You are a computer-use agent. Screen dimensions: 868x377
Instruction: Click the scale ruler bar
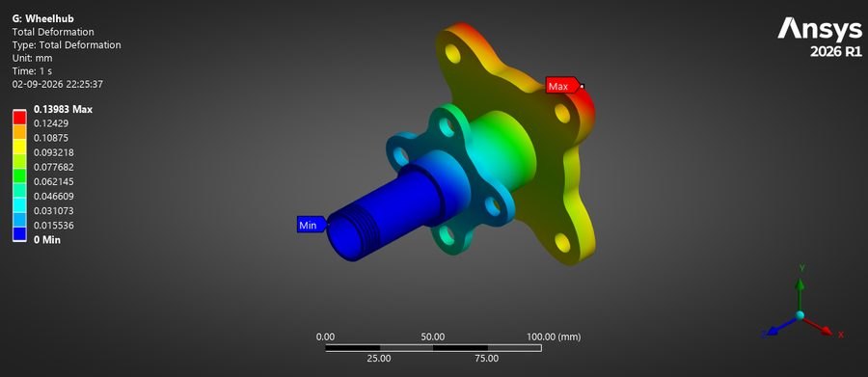(x=433, y=348)
